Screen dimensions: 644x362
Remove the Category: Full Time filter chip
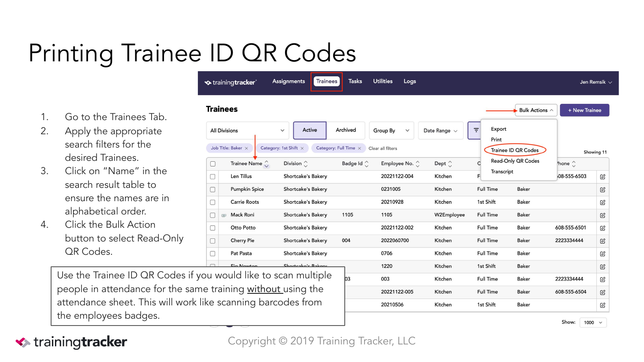360,148
